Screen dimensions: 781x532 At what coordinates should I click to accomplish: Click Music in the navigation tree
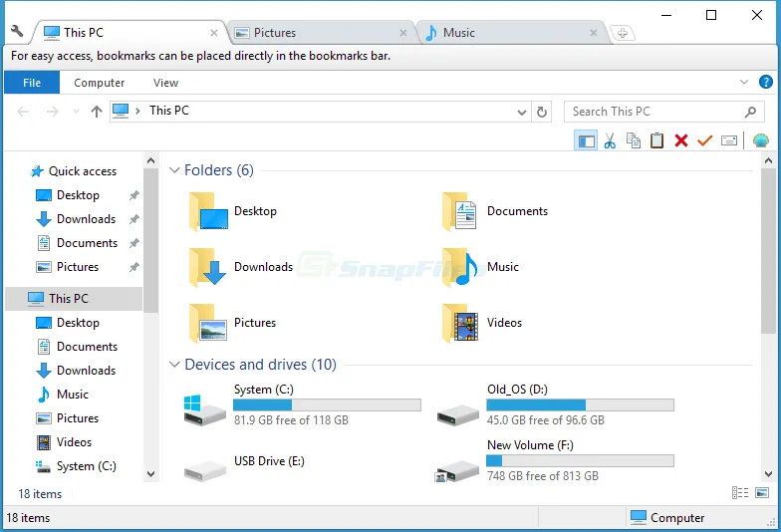coord(62,395)
